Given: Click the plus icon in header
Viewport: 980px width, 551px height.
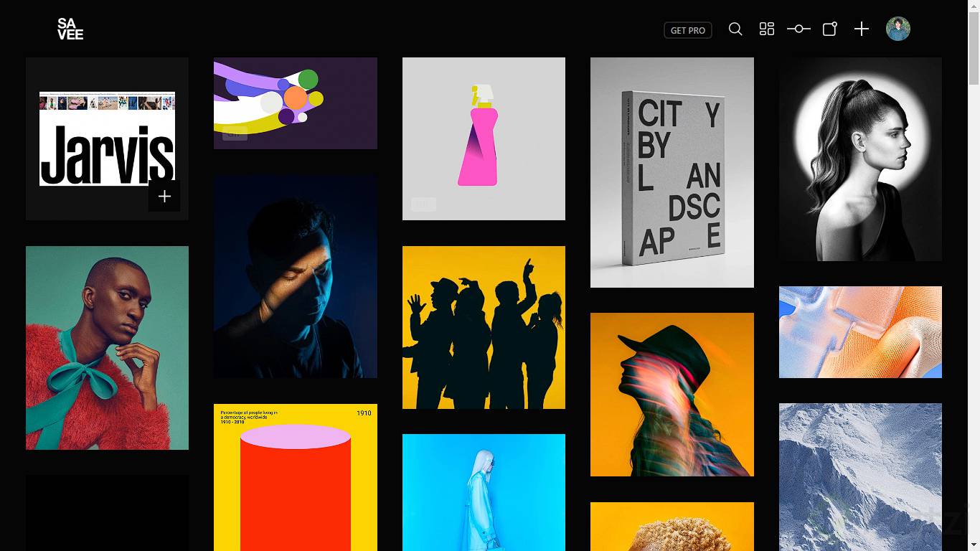Looking at the screenshot, I should click(x=862, y=29).
